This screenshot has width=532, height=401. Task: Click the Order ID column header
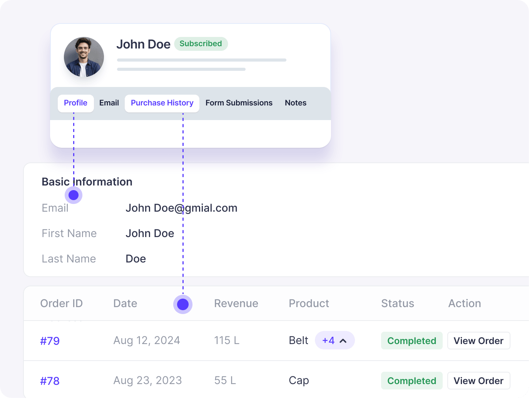(x=62, y=304)
